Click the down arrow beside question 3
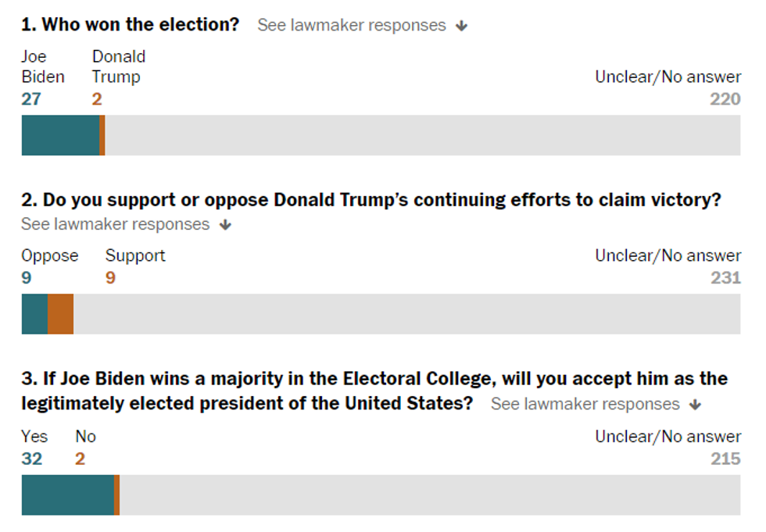Image resolution: width=766 pixels, height=532 pixels. point(696,405)
